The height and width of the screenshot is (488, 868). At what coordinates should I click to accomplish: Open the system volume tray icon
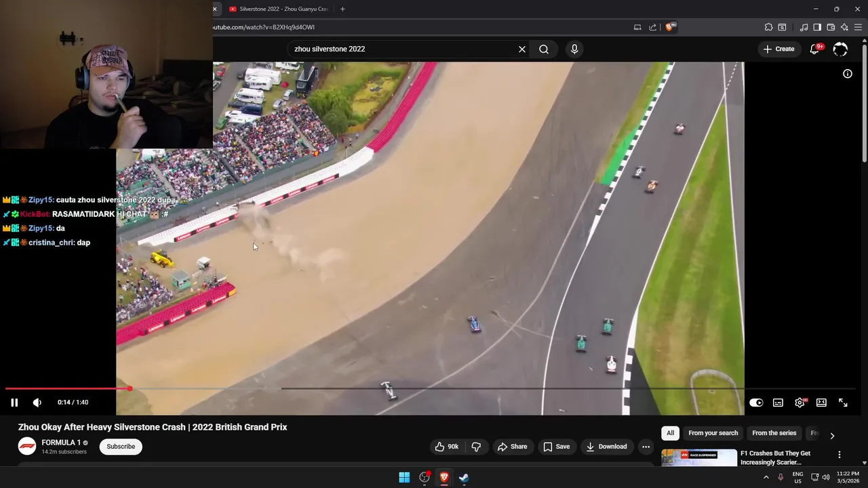[825, 477]
